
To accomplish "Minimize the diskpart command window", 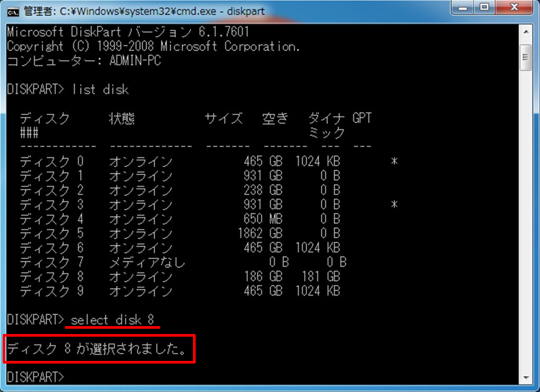I will [462, 7].
